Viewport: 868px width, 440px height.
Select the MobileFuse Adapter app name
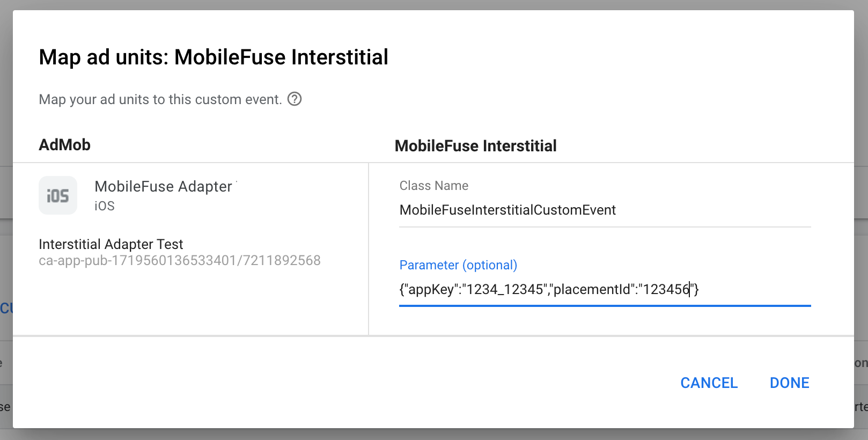163,186
